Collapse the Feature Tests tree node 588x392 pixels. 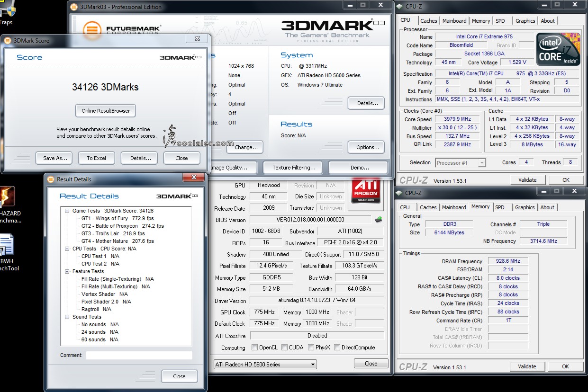[x=67, y=271]
